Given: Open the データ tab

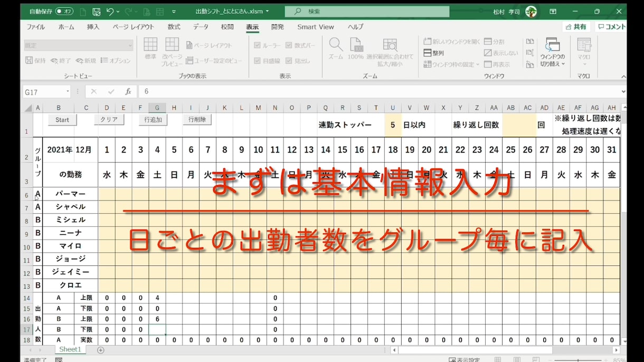Looking at the screenshot, I should [x=201, y=27].
